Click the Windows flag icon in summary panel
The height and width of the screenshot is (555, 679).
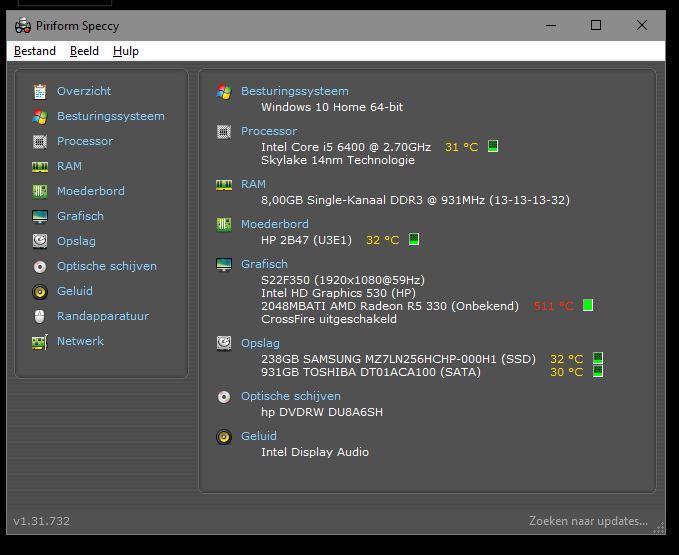pos(224,92)
